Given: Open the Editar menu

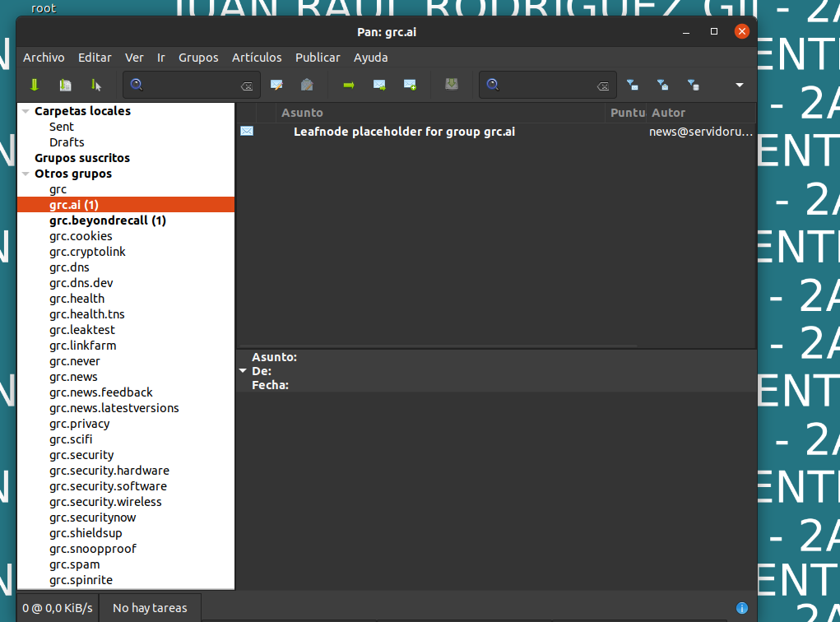Looking at the screenshot, I should 95,58.
